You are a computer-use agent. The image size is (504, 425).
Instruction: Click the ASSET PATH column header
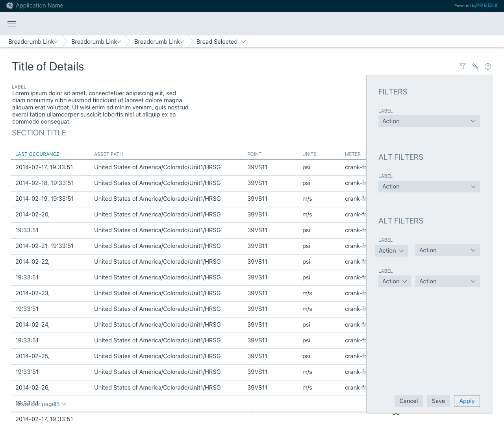(x=108, y=154)
